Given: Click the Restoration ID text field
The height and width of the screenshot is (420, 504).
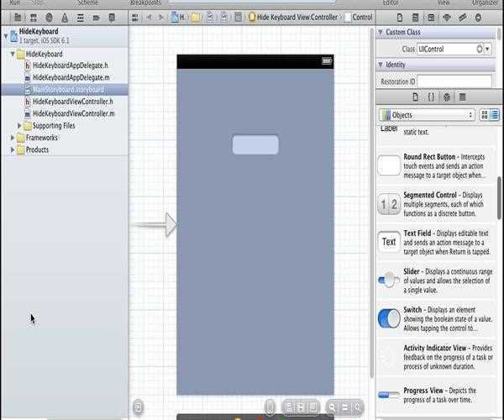Looking at the screenshot, I should point(454,81).
